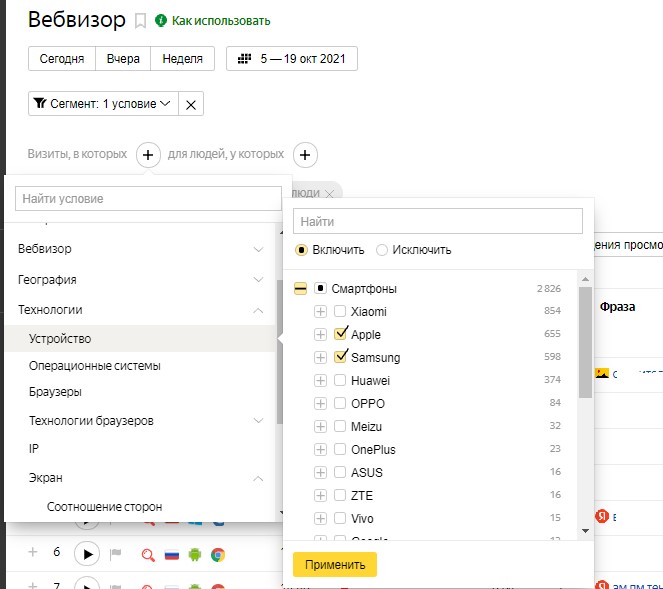Click the device list scroll-down arrow
This screenshot has height=589, width=663.
point(586,531)
